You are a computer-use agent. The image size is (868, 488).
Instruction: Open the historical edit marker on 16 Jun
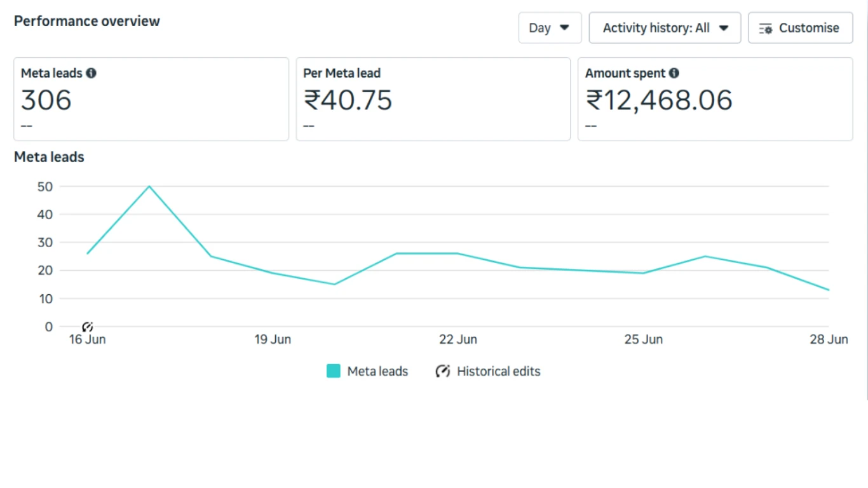click(x=88, y=327)
